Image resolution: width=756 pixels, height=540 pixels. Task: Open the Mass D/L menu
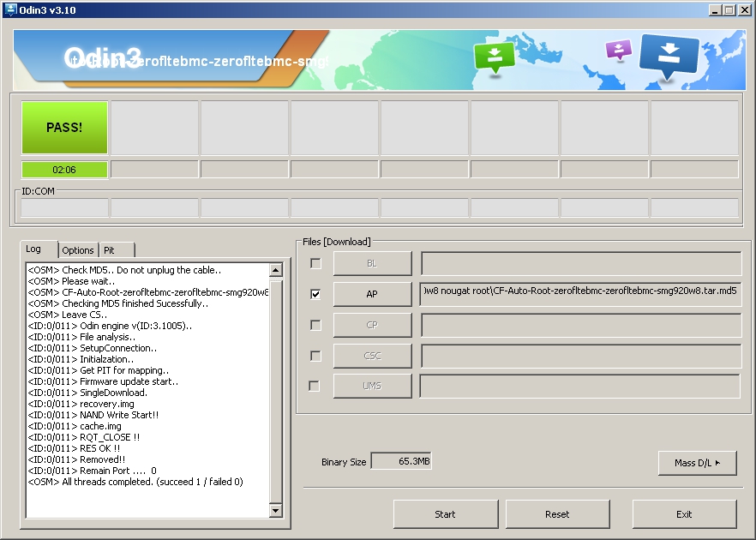[697, 463]
